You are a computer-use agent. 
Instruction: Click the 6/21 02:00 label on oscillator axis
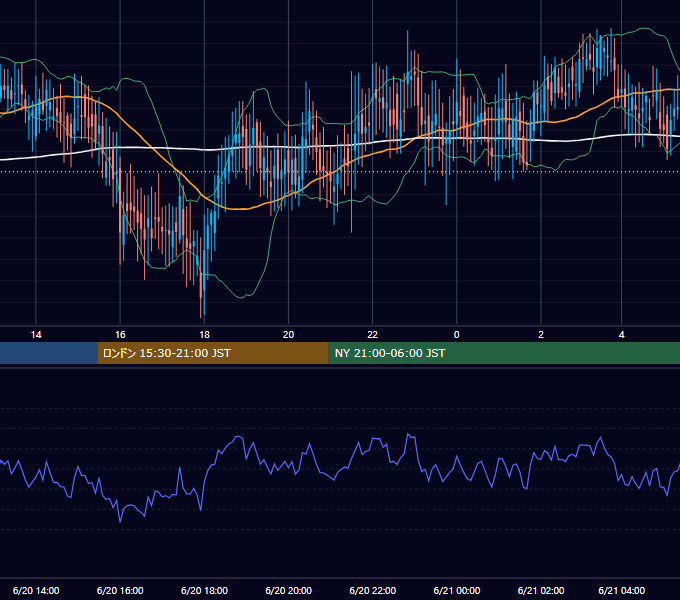pos(541,590)
